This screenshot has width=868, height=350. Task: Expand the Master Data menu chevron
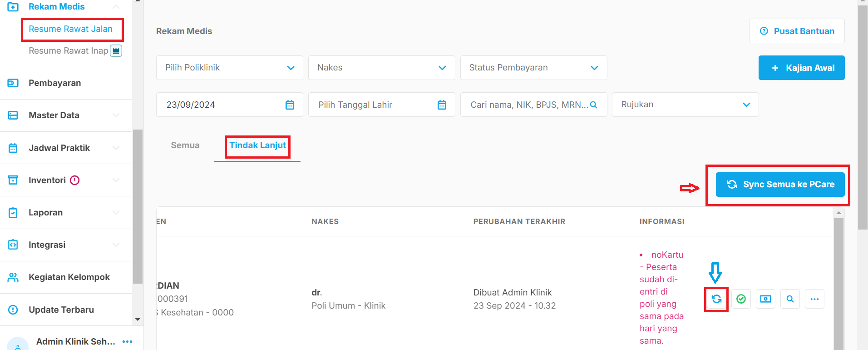coord(116,115)
